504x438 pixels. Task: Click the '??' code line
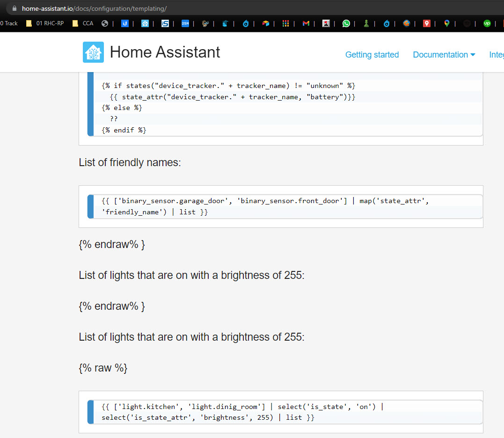[x=114, y=119]
